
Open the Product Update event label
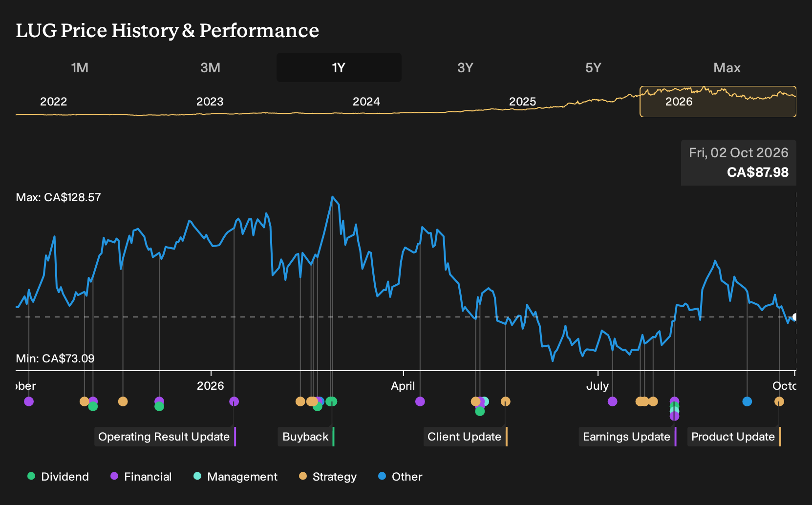(x=734, y=437)
